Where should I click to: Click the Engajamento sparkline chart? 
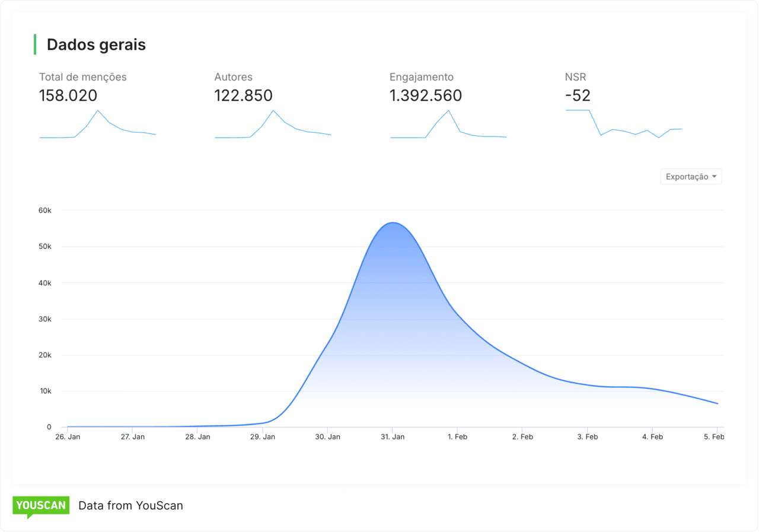tap(448, 125)
